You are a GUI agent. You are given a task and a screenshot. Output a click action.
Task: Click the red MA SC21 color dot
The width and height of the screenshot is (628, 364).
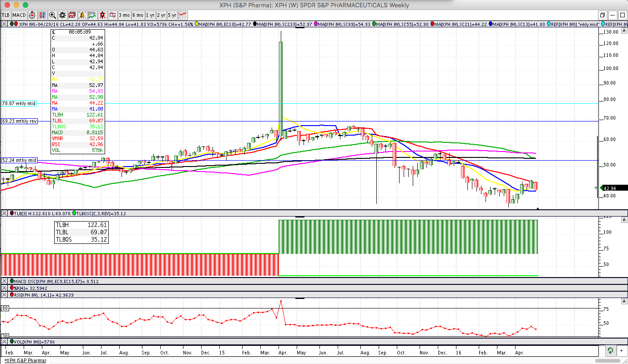[x=432, y=24]
